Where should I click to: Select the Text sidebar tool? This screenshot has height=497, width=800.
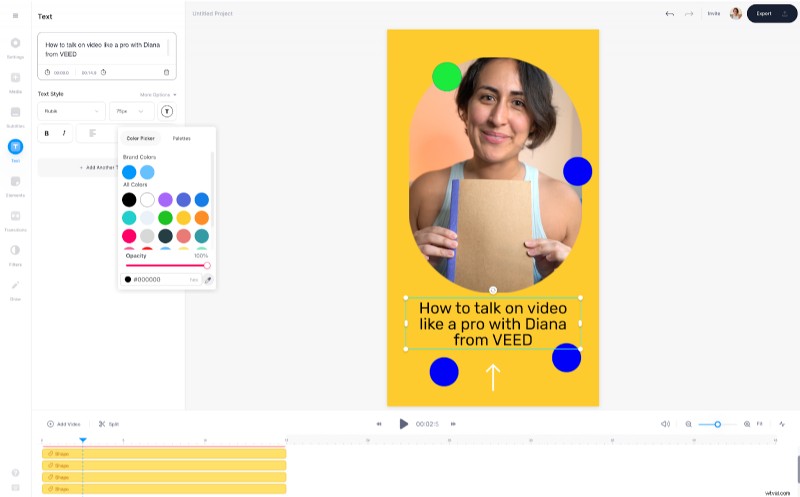point(15,151)
